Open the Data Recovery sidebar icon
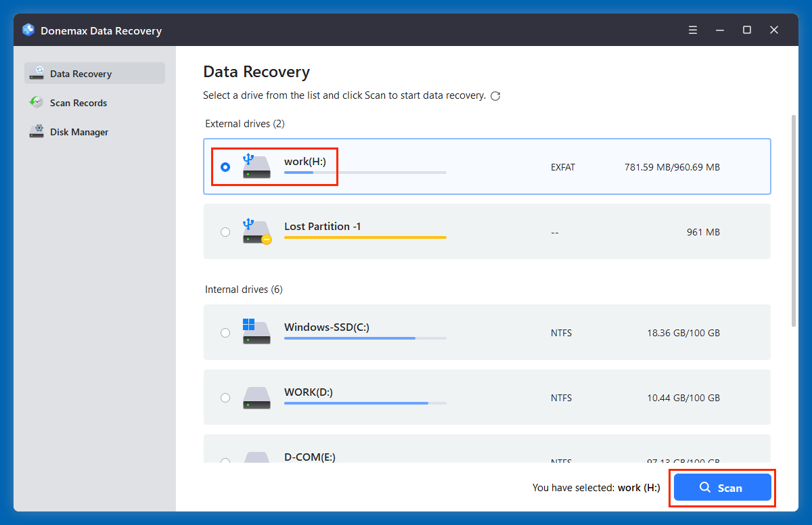The height and width of the screenshot is (525, 812). [36, 73]
